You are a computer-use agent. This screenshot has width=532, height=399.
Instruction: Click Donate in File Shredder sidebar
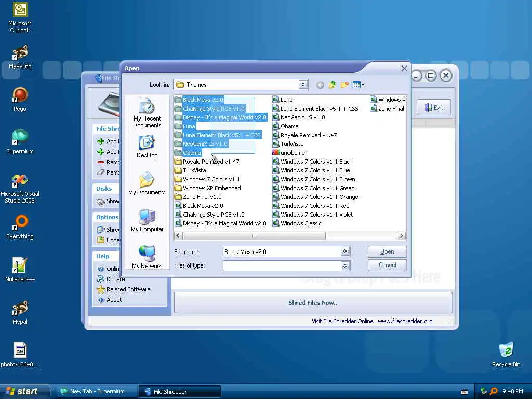pos(111,279)
